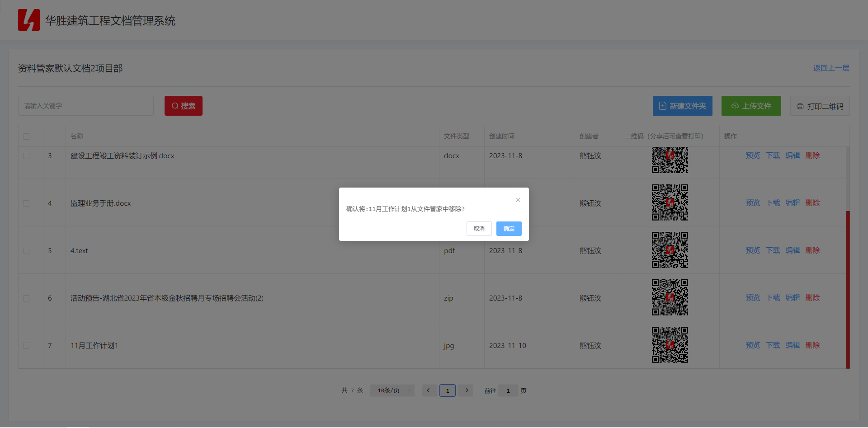The width and height of the screenshot is (868, 428).
Task: Check the box for 11月工作计划1 row
Action: point(26,346)
